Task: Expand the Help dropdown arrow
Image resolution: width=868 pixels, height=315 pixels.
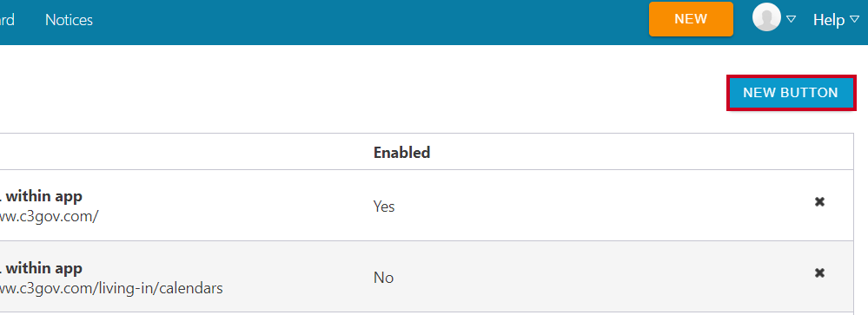Action: [854, 20]
